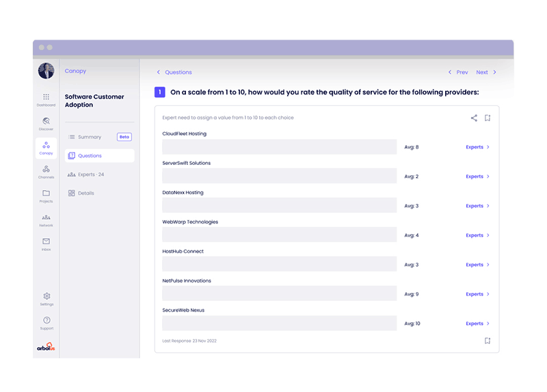Click the WebWarp Technologies rating bar
Screen dimensions: 547x392
point(279,235)
